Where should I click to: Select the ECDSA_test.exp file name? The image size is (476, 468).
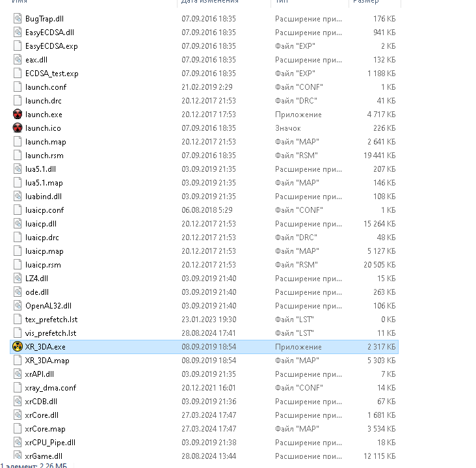[x=52, y=74]
